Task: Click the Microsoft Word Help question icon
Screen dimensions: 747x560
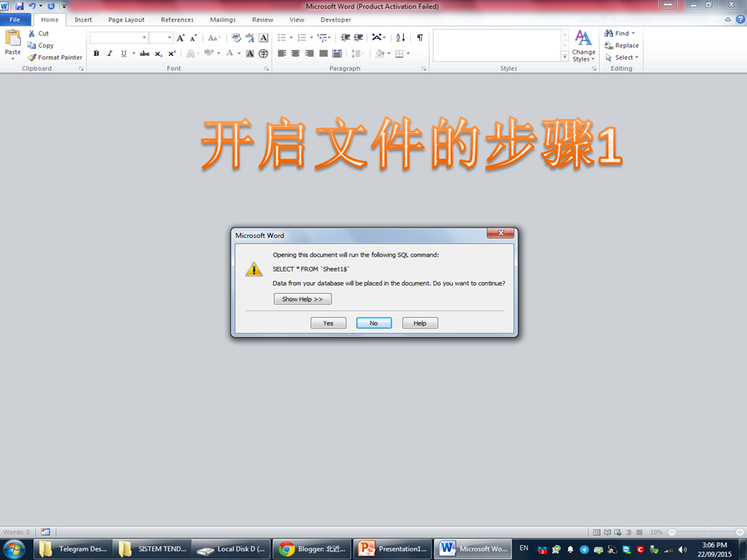Action: point(740,19)
